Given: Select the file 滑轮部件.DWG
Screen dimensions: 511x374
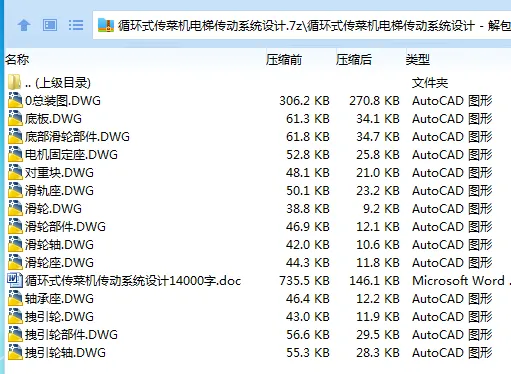Looking at the screenshot, I should [x=65, y=227].
